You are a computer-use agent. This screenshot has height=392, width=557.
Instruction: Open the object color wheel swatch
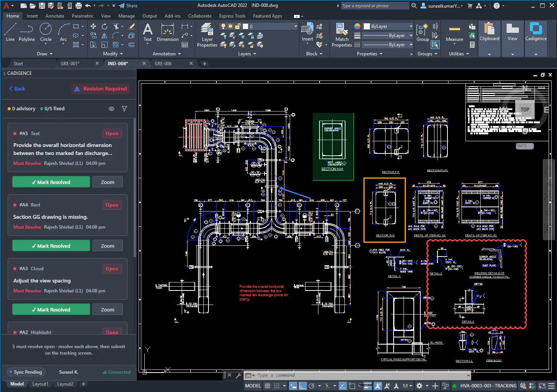pos(357,26)
